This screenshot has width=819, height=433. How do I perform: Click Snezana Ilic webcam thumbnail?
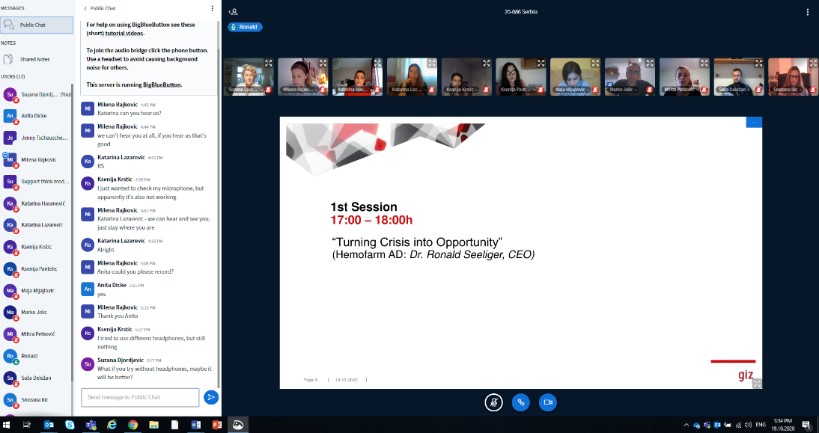click(x=793, y=77)
